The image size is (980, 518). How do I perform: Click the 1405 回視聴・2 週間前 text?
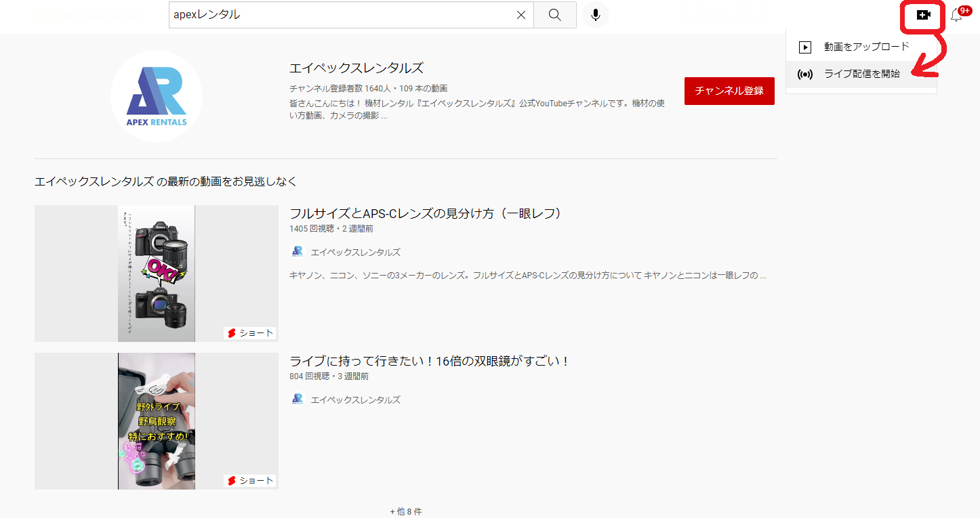click(331, 229)
